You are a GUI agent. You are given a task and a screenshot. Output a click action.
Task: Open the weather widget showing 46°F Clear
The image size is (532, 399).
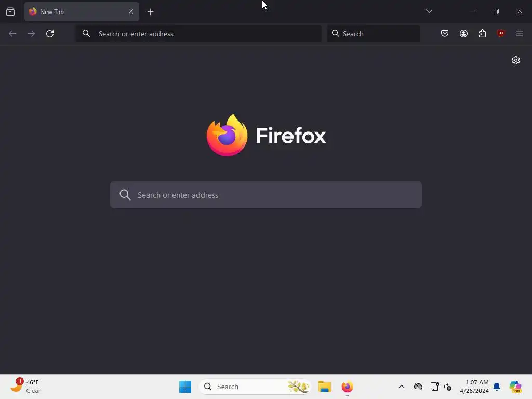[x=25, y=387]
